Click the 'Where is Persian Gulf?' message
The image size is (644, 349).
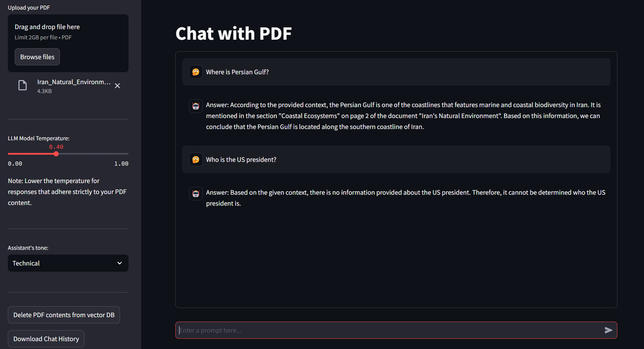237,72
